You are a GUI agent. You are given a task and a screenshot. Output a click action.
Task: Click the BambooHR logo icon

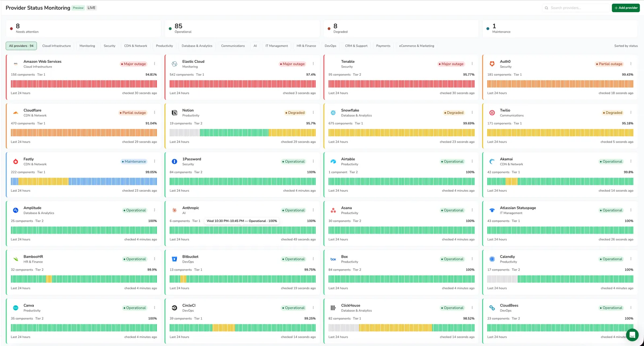[x=16, y=259]
